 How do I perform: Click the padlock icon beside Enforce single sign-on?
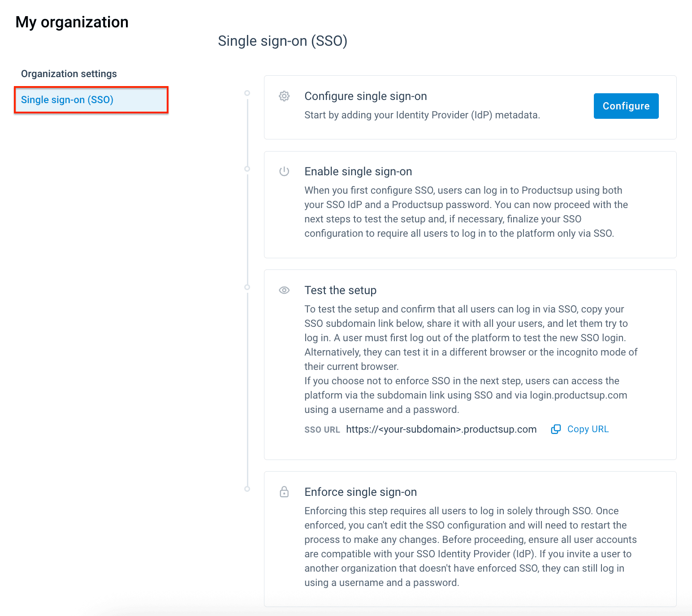click(x=284, y=492)
